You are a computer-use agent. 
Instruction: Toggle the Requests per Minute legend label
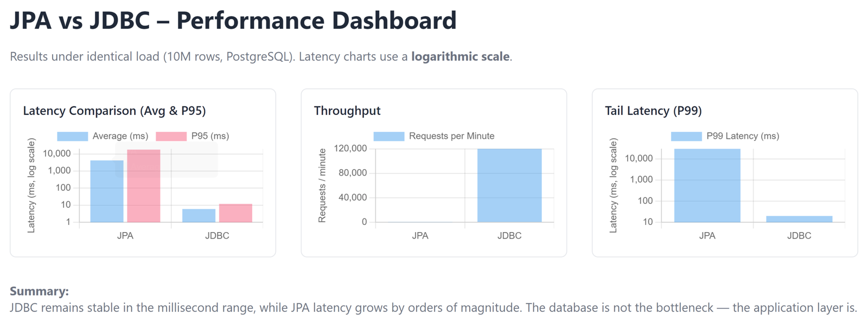[451, 136]
